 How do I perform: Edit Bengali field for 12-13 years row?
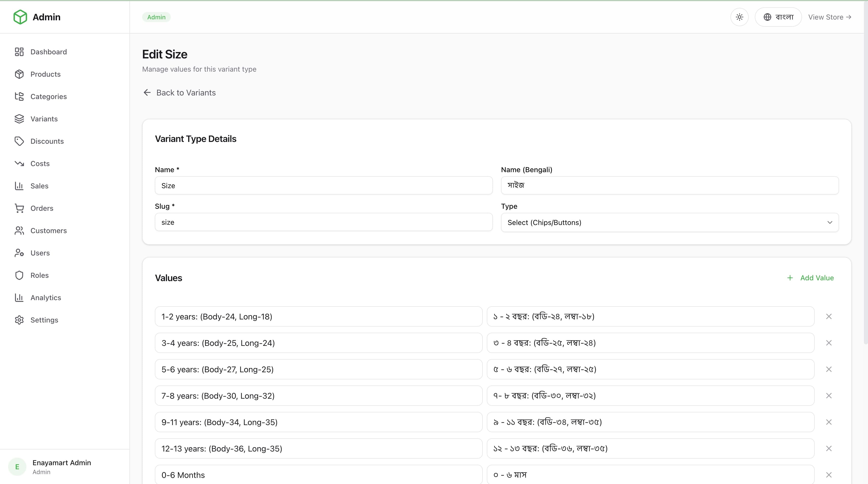point(650,449)
